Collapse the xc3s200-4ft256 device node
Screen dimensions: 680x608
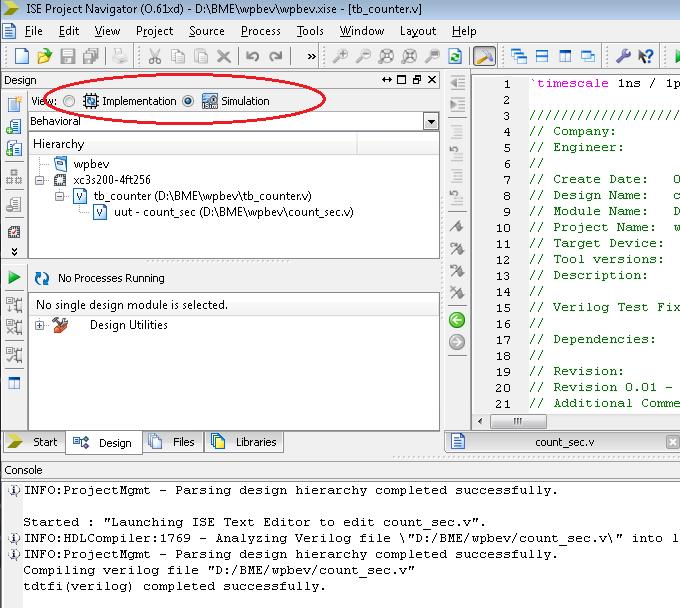(x=40, y=180)
